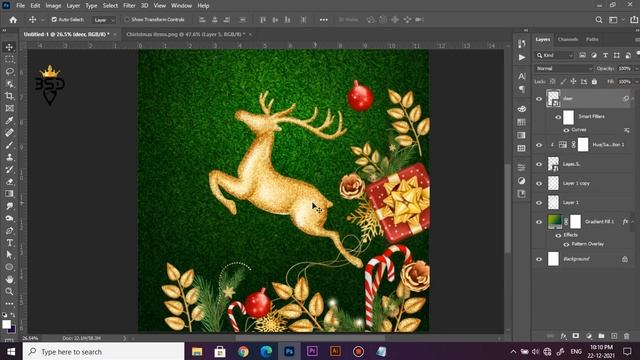Open the search magnifier at top right
Image resolution: width=640 pixels, height=360 pixels.
(599, 20)
